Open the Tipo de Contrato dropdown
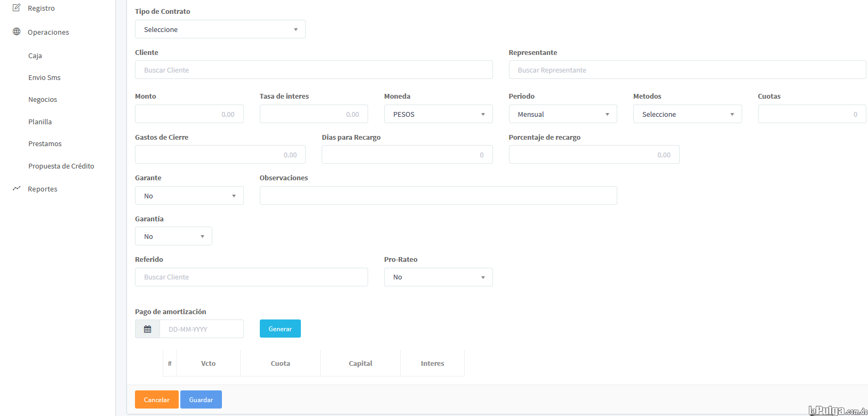This screenshot has width=868, height=416. [220, 29]
